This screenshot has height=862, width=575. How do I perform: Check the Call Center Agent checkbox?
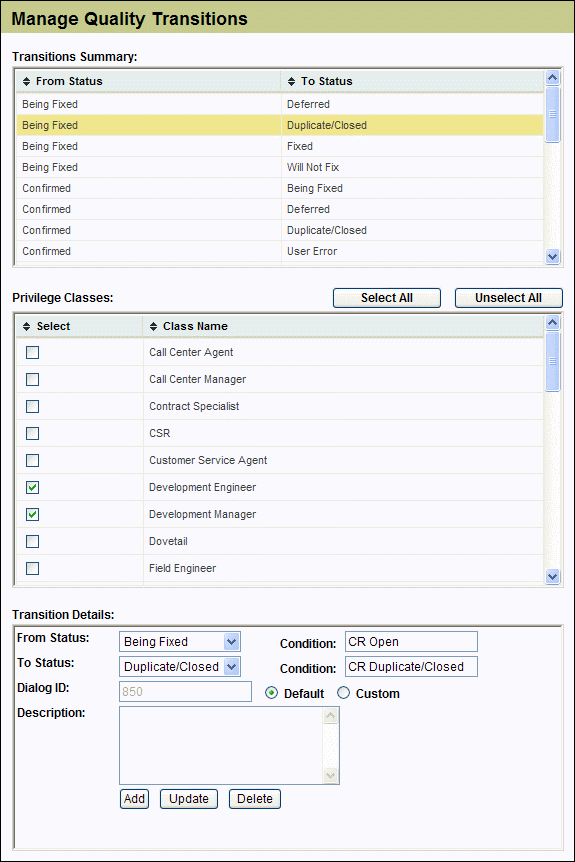click(x=32, y=352)
